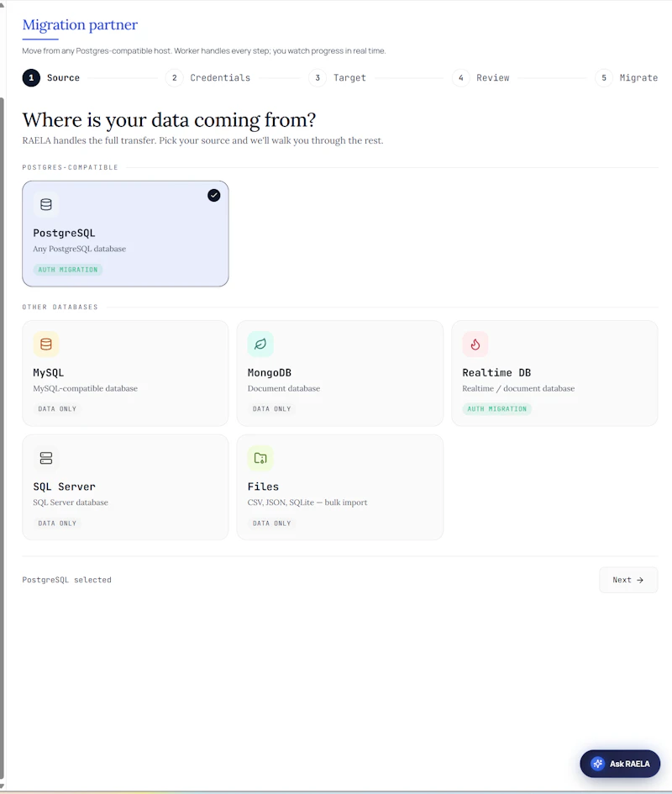The height and width of the screenshot is (794, 672).
Task: Open step 4 Review
Action: 481,78
